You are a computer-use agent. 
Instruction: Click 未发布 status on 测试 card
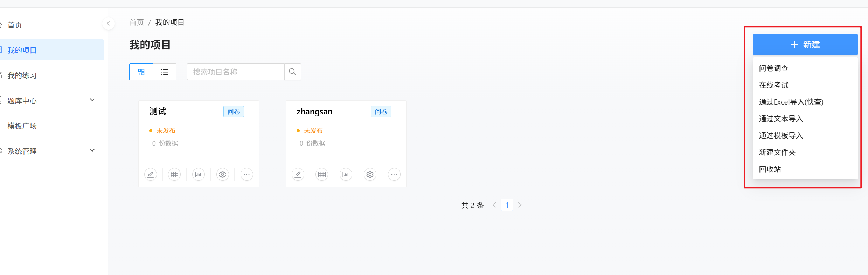(166, 130)
